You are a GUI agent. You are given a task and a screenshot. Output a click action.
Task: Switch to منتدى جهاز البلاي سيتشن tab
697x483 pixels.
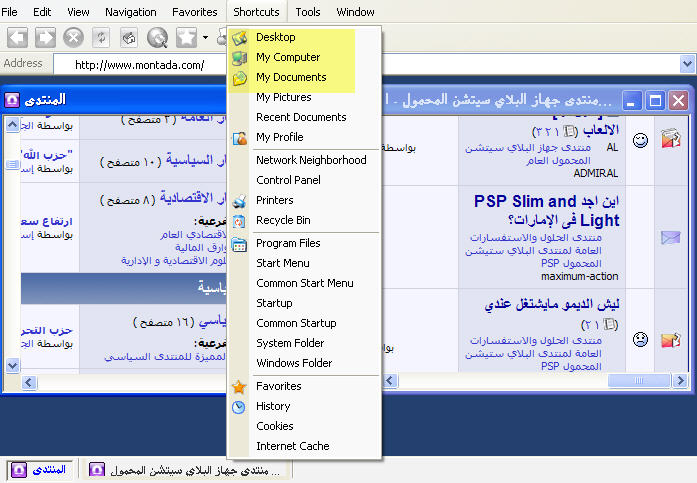[x=186, y=470]
